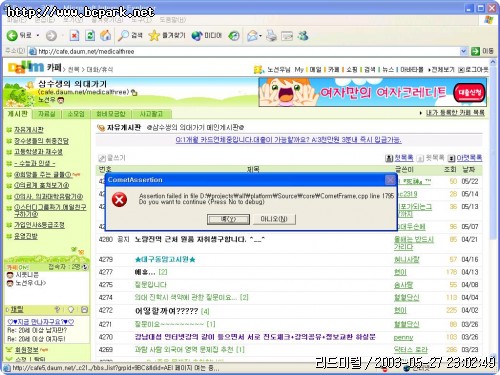Screen dimensions: 500x375
Task: Select the second cafe tab 자료실
Action: 47,114
